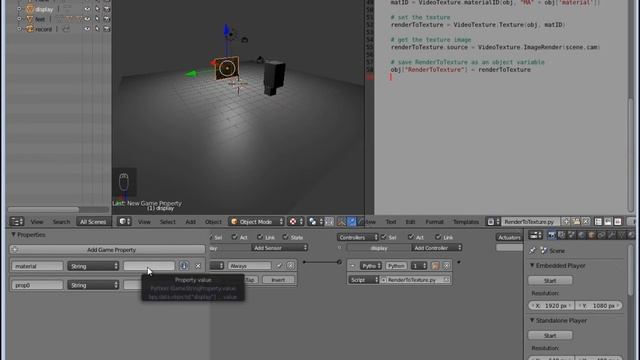Open the controller type Python dropdown
Viewport: 640px width, 360px height.
371,266
